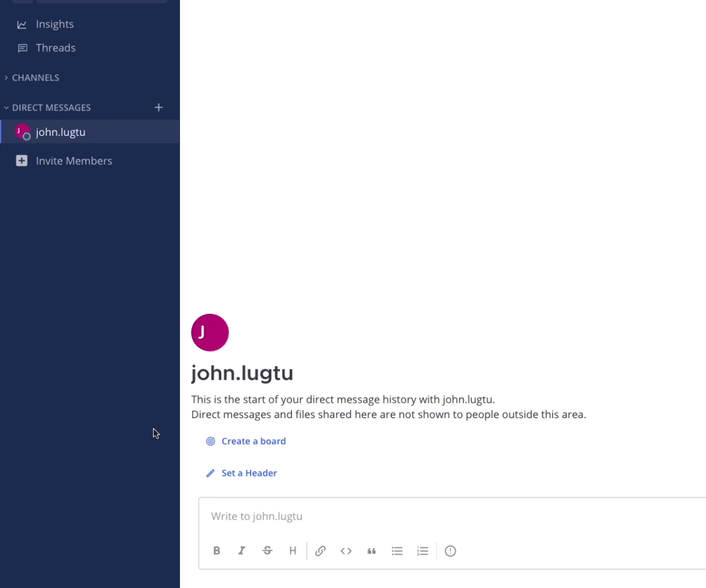Open the Insights view from the sidebar
The height and width of the screenshot is (588, 706).
[54, 24]
